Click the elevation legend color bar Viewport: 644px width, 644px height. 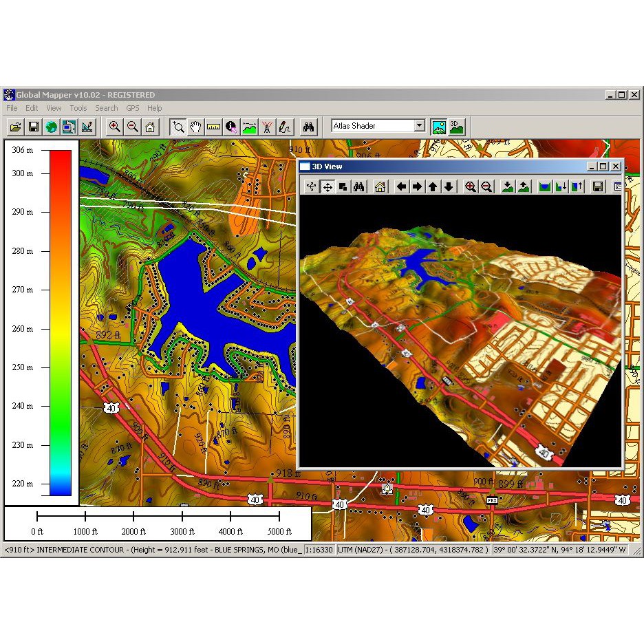point(60,322)
